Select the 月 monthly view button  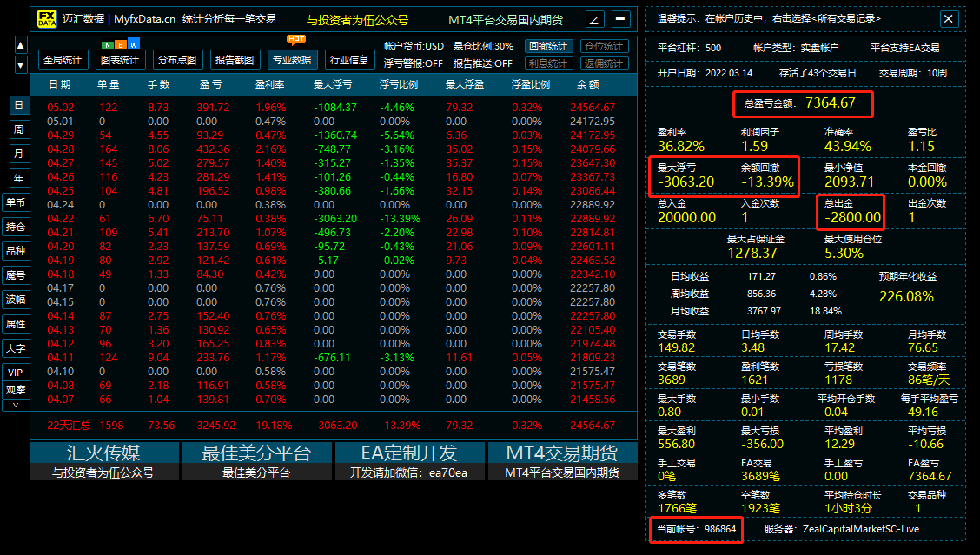tap(19, 154)
